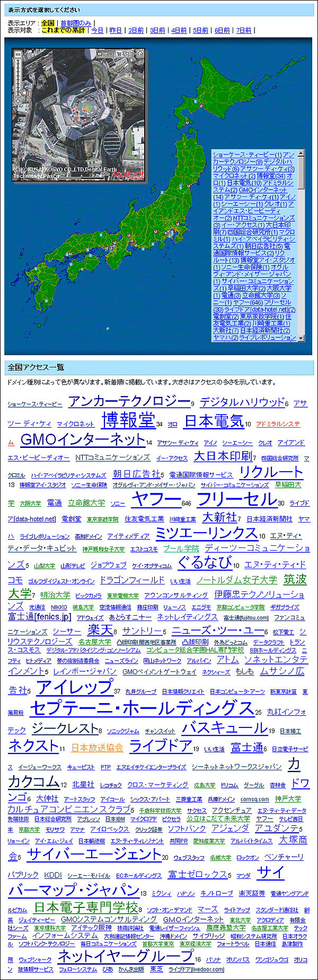Image resolution: width=318 pixels, height=980 pixels.
Task: Click the large ネクスト tag
Action: click(33, 745)
